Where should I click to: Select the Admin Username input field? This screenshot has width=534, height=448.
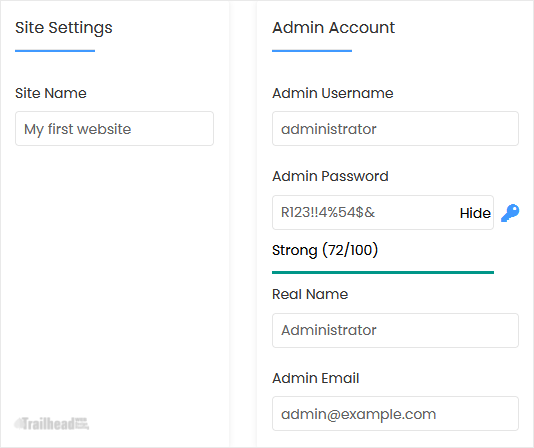pyautogui.click(x=395, y=129)
